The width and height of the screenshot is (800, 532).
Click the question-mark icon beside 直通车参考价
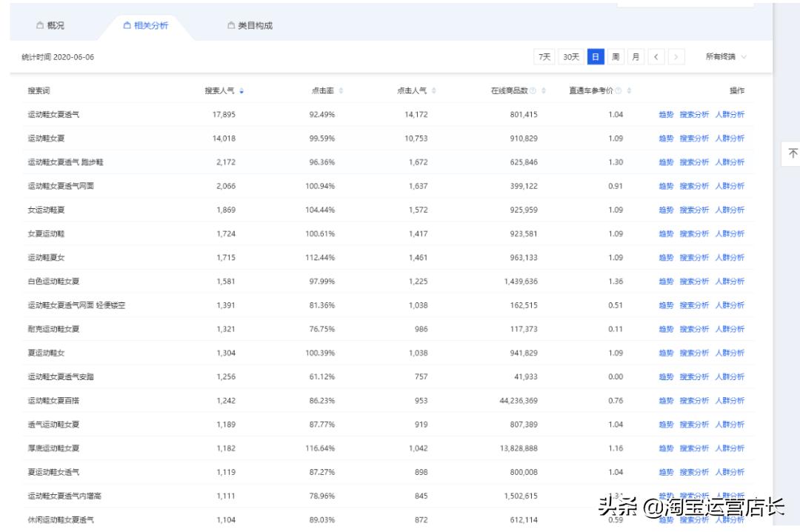coord(617,90)
